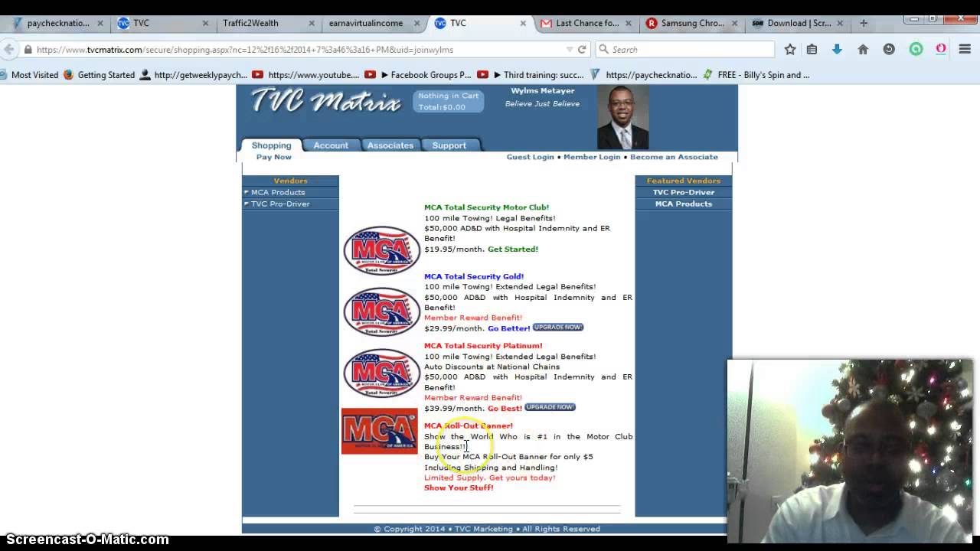
Task: Click the Go Better! link
Action: (508, 328)
